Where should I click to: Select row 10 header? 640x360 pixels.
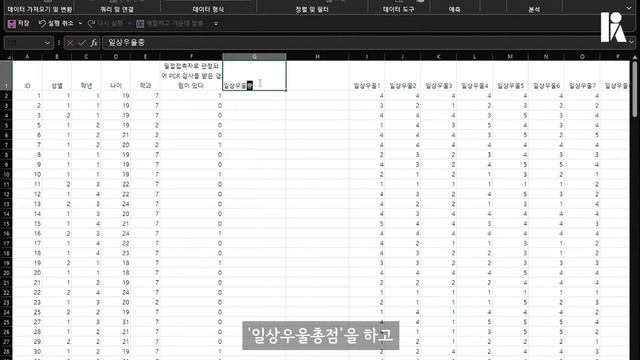click(6, 175)
